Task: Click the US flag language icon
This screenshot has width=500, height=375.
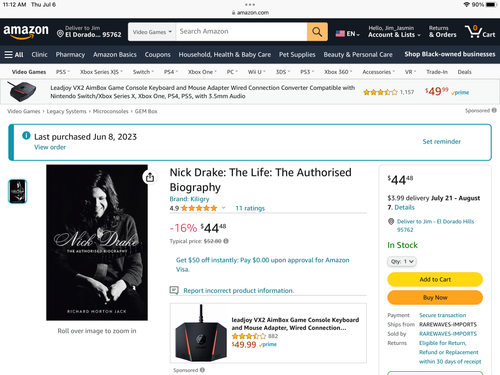Action: tap(340, 34)
